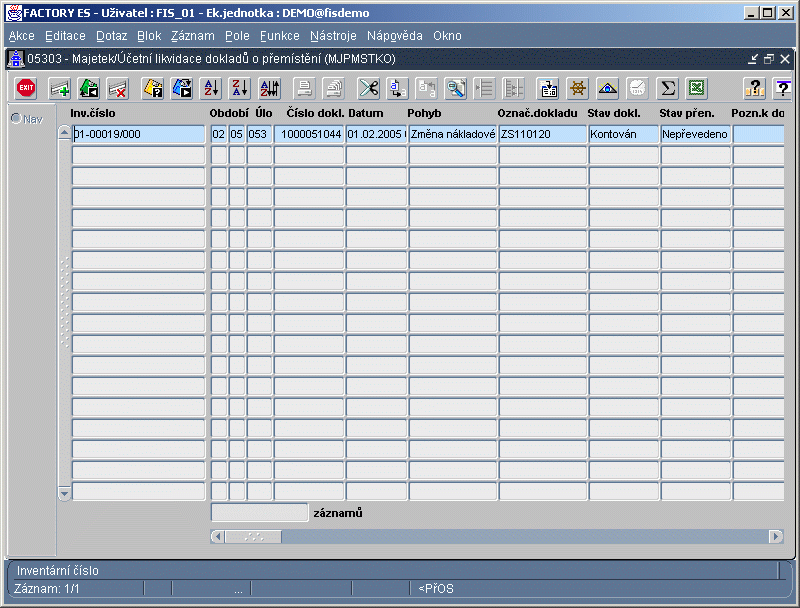Image resolution: width=800 pixels, height=608 pixels.
Task: Click the horizontal scrollbar thumb
Action: [x=254, y=537]
